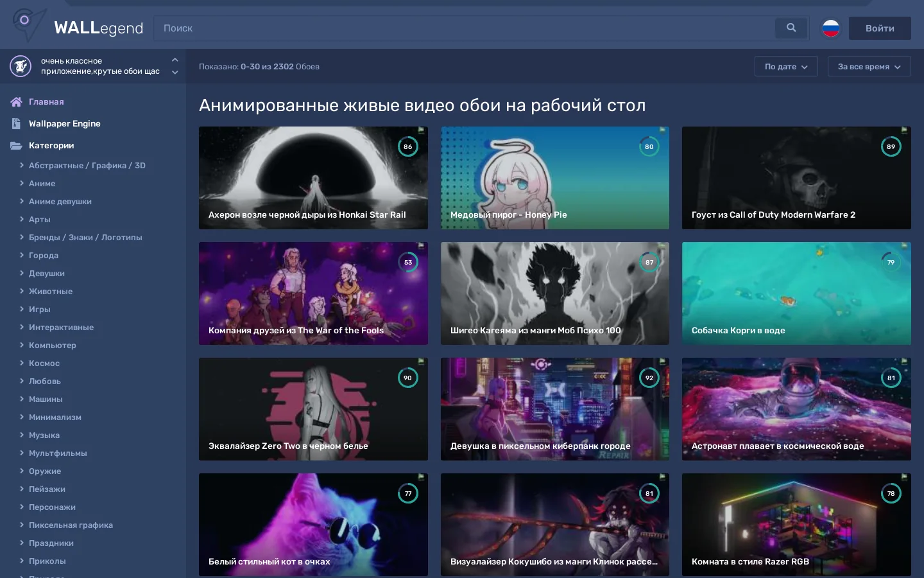Click rating badge 78 on Razer RGB card
This screenshot has height=578, width=924.
click(x=891, y=493)
